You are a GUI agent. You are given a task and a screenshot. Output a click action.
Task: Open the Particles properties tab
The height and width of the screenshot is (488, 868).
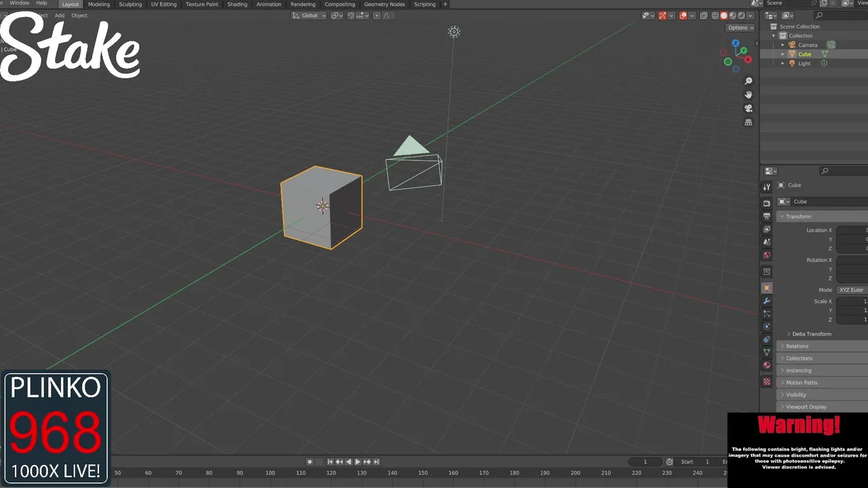[x=767, y=314]
